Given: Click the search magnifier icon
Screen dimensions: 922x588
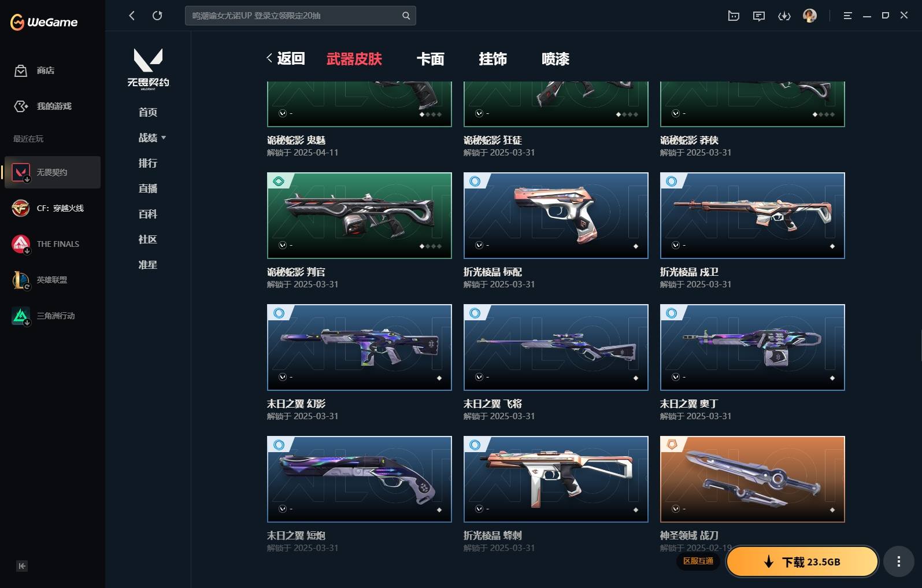Looking at the screenshot, I should (406, 16).
